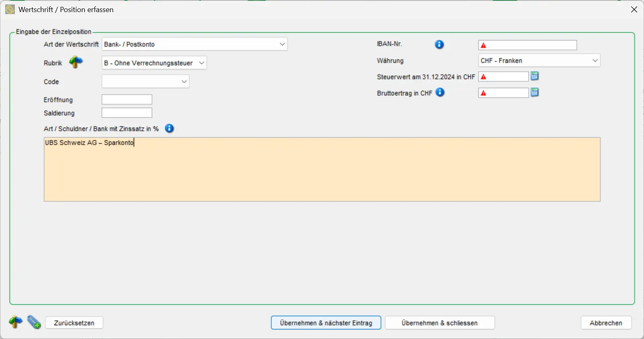Click the Abbrechen button
644x339 pixels.
click(606, 323)
